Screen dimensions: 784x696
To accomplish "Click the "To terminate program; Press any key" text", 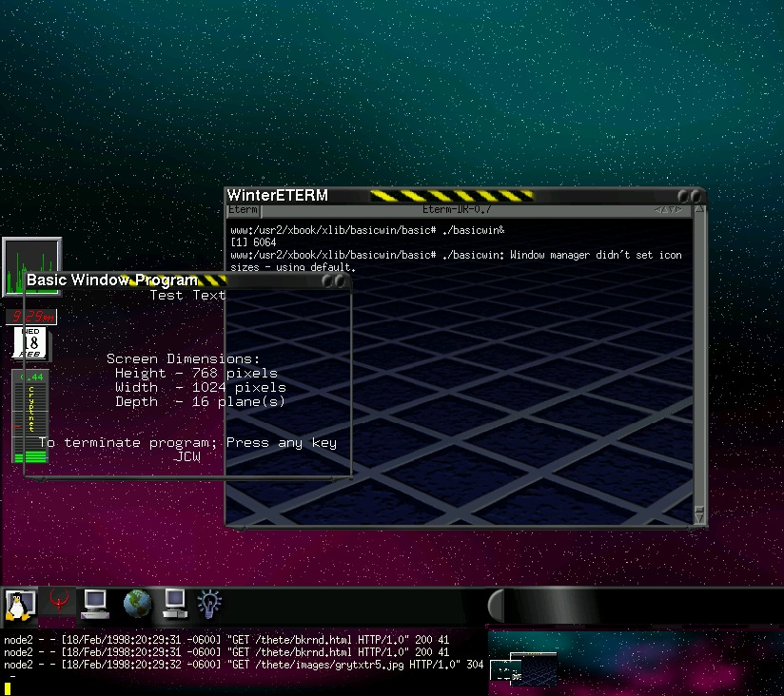I will coord(187,443).
